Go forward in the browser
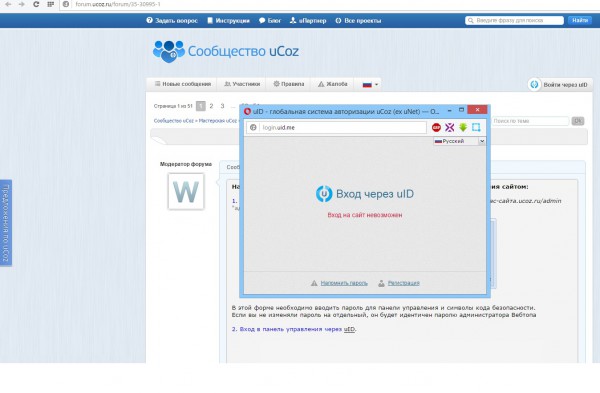The height and width of the screenshot is (393, 600). (21, 4)
